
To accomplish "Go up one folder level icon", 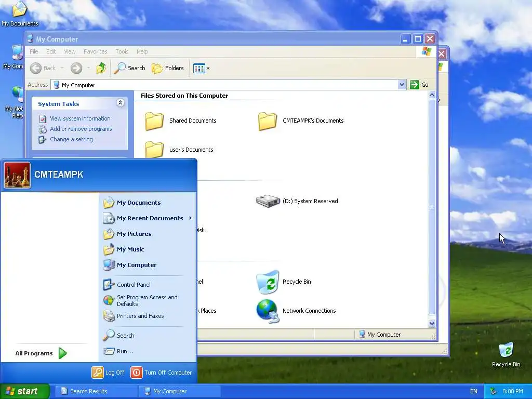I will point(101,68).
